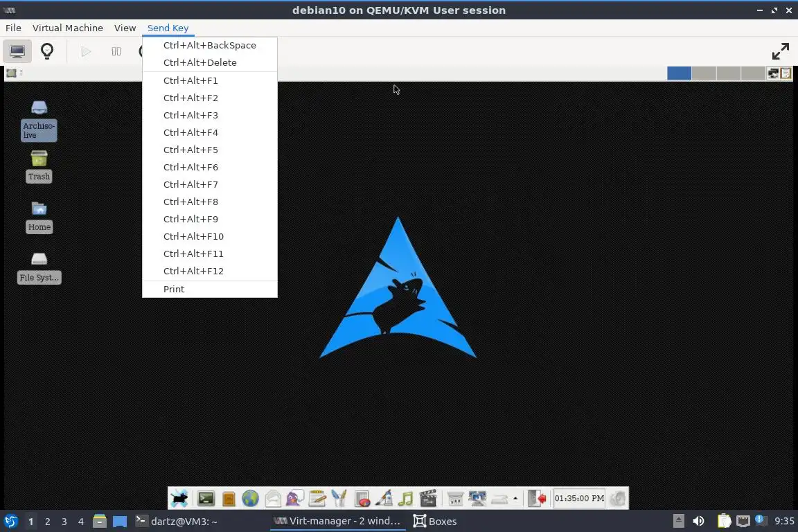Image resolution: width=798 pixels, height=532 pixels.
Task: Open paintbrush drawing icon in dock
Action: [x=383, y=498]
